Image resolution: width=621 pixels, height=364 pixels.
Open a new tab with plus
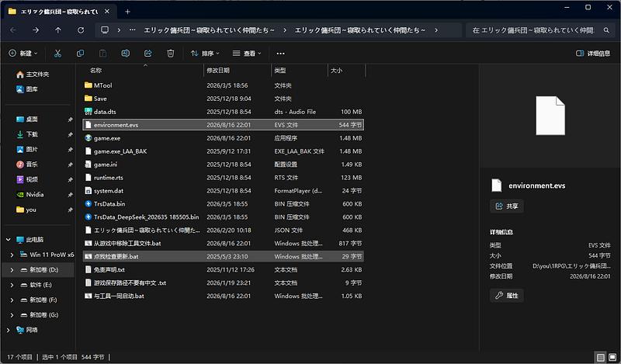tap(127, 12)
